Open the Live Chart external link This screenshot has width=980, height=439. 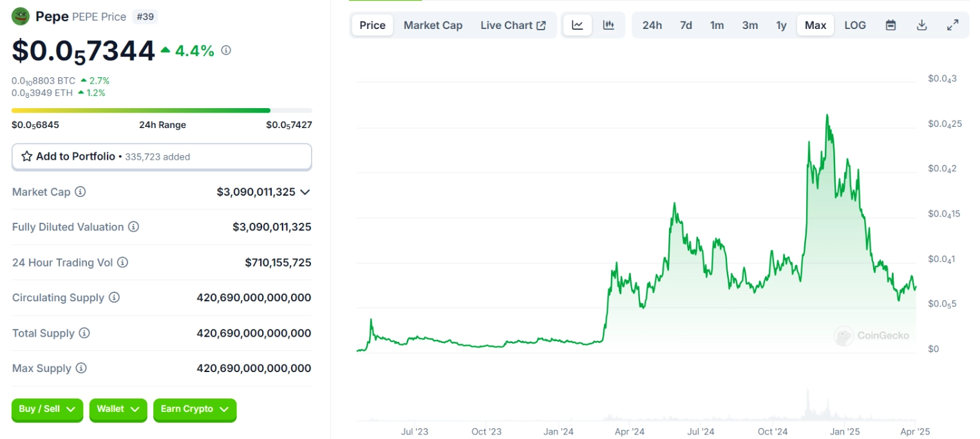click(x=513, y=25)
